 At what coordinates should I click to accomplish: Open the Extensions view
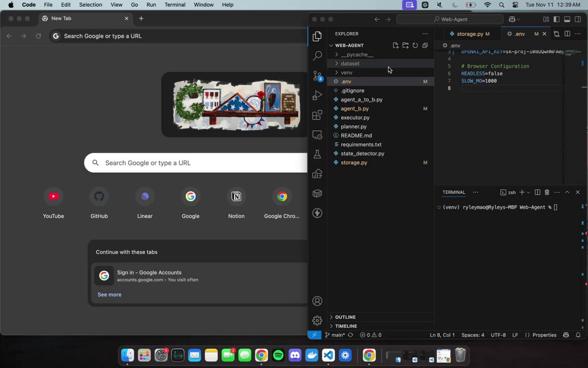click(317, 115)
